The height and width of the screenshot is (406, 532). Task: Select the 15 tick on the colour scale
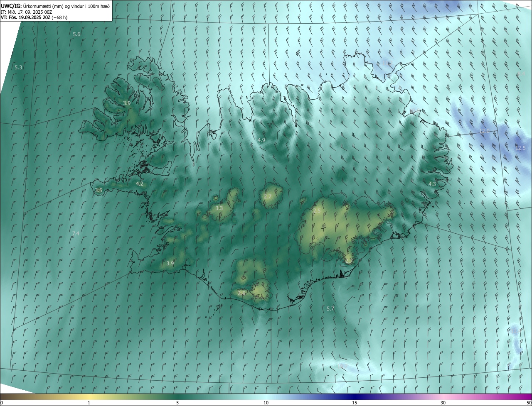pyautogui.click(x=355, y=403)
